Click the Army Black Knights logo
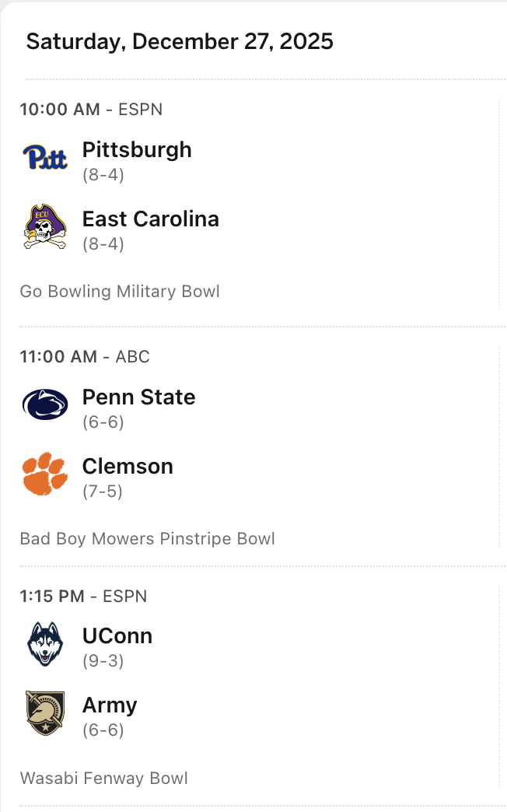 pyautogui.click(x=45, y=712)
